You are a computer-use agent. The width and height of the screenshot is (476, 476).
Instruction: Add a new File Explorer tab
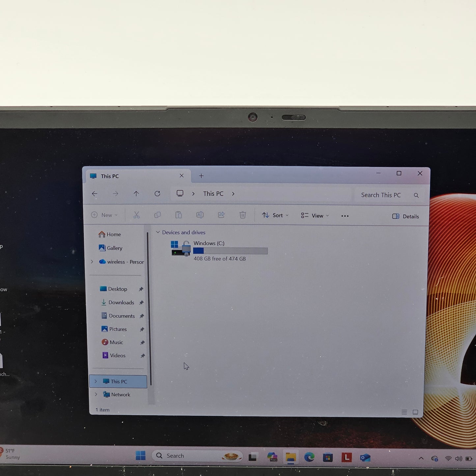pos(201,176)
